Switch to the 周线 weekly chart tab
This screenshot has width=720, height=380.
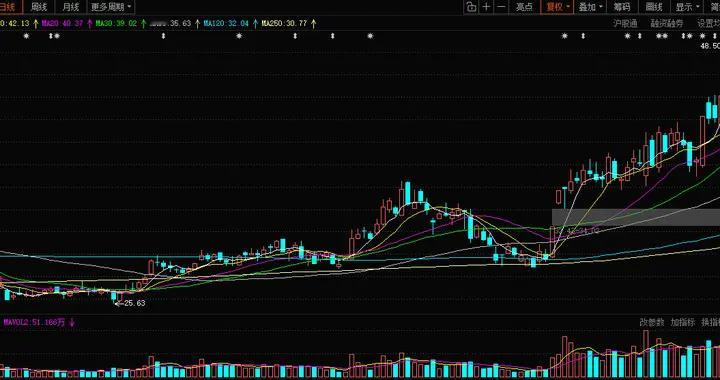(x=39, y=7)
